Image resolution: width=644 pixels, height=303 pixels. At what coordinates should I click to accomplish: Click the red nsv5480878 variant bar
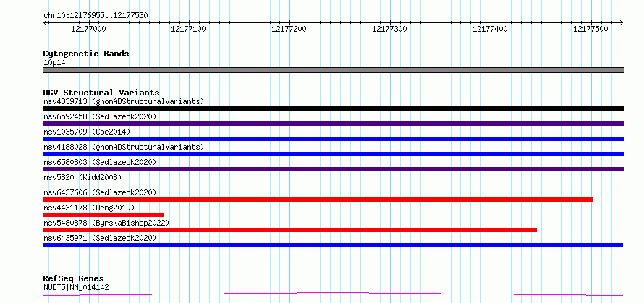coord(290,230)
